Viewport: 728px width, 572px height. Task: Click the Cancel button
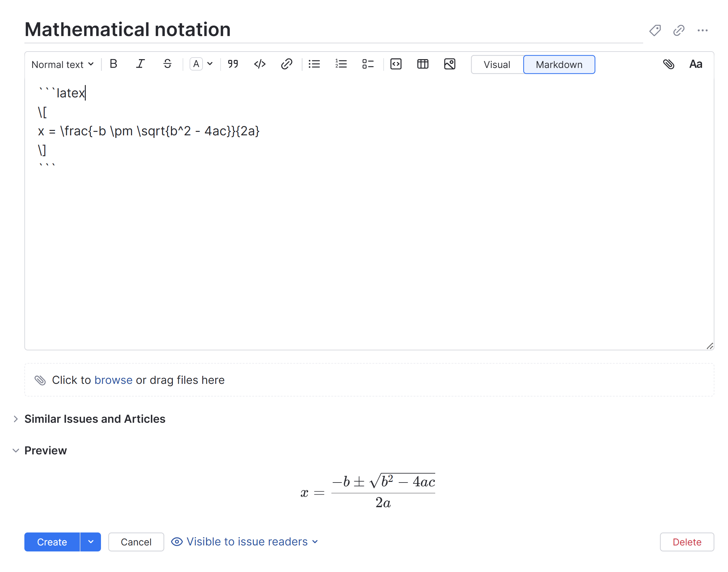[136, 542]
